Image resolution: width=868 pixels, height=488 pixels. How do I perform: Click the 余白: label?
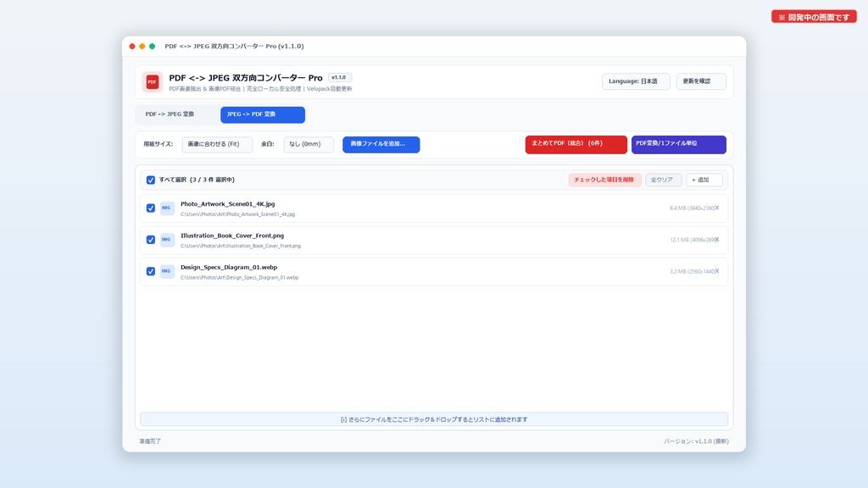pos(268,144)
